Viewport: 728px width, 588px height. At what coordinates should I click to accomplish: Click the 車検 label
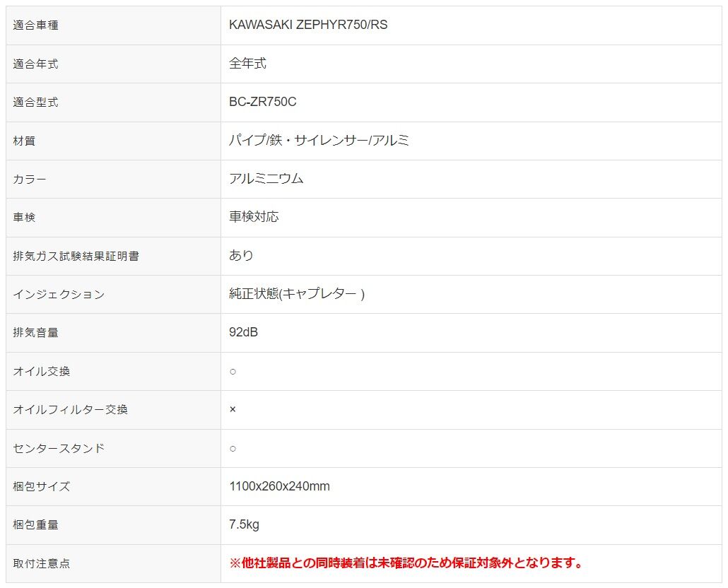(x=24, y=217)
